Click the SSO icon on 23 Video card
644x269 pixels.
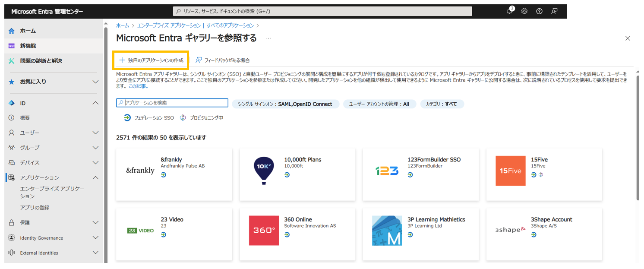[x=164, y=235]
